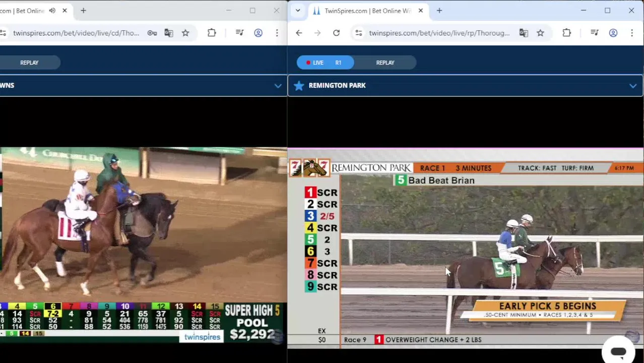The height and width of the screenshot is (363, 644).
Task: Open a new tab in left window
Action: pyautogui.click(x=83, y=11)
